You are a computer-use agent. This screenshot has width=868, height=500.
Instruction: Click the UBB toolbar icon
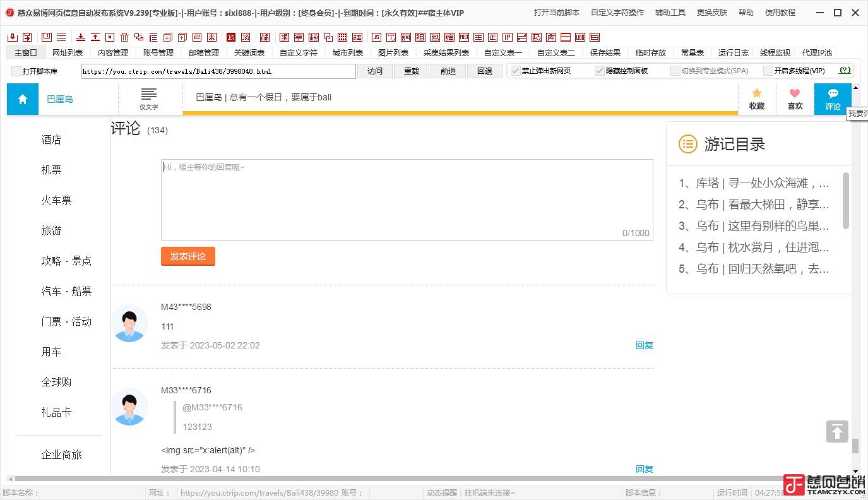tap(580, 37)
